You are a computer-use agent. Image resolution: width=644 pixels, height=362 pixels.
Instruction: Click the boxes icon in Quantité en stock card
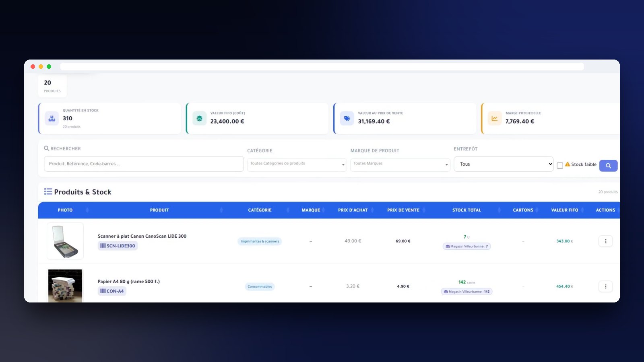coord(52,118)
